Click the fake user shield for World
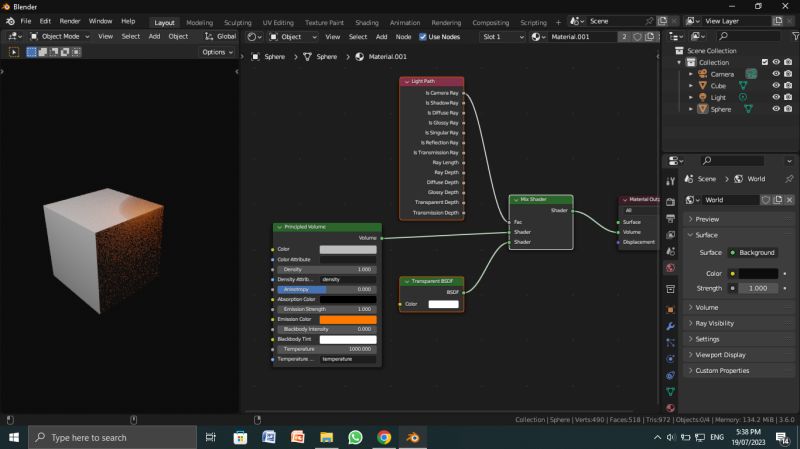 point(765,200)
